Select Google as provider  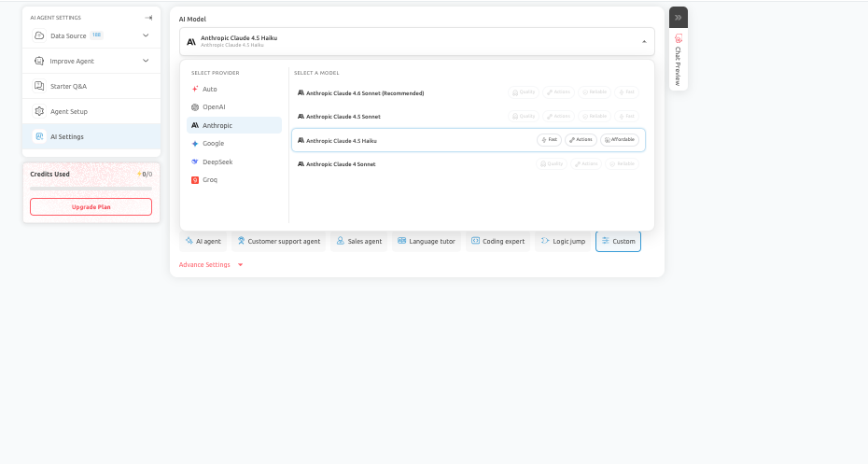click(234, 144)
